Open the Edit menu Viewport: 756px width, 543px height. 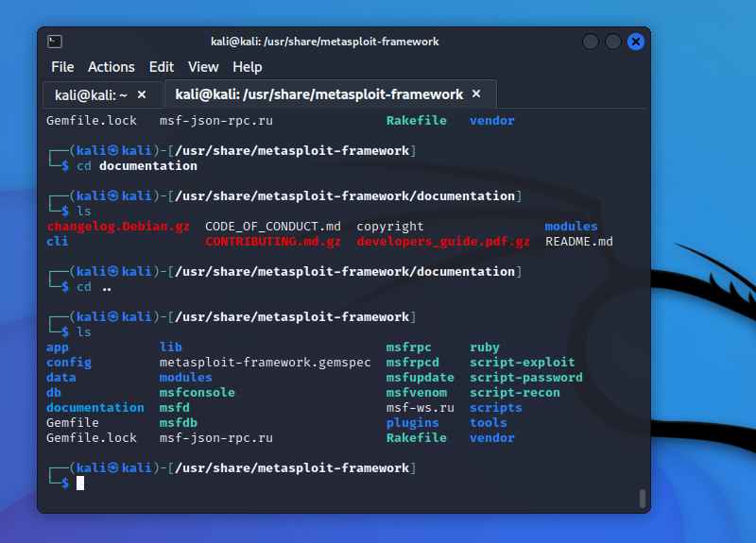162,67
